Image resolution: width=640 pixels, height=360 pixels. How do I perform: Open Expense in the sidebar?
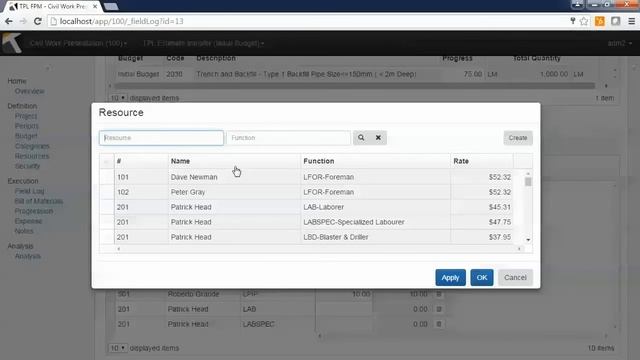pos(28,221)
